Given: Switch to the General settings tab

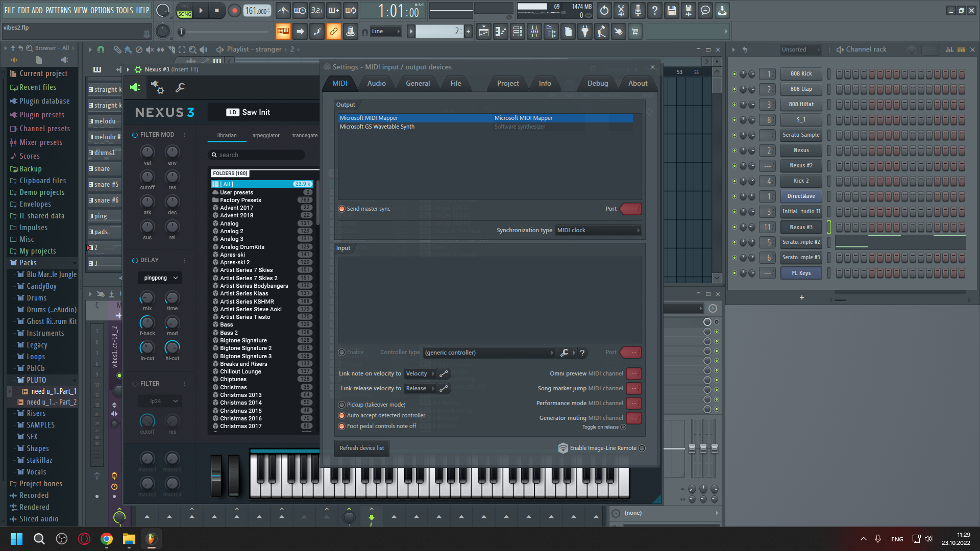Looking at the screenshot, I should click(x=418, y=83).
